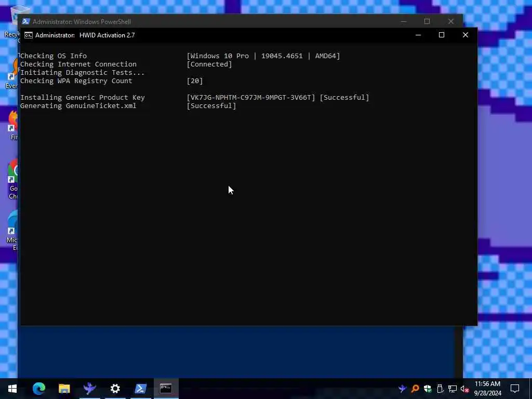Click the blue bird icon in system tray
Image resolution: width=532 pixels, height=399 pixels.
coord(403,389)
